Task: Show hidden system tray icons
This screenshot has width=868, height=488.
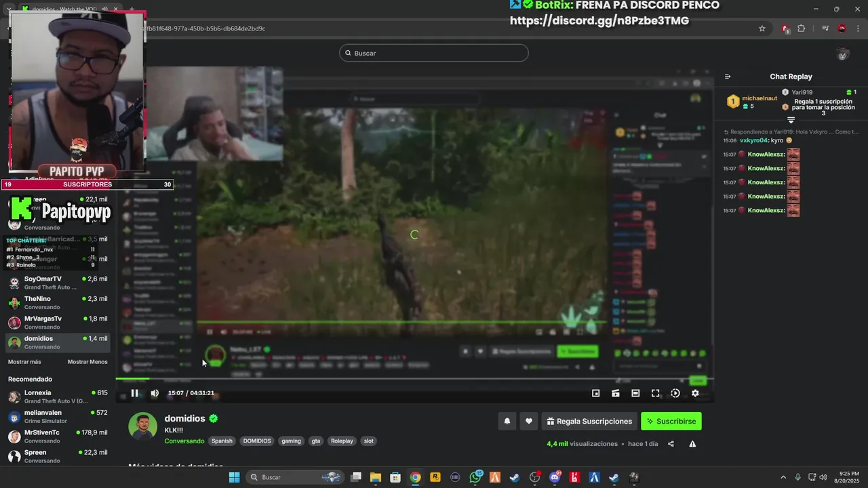Action: tap(783, 477)
